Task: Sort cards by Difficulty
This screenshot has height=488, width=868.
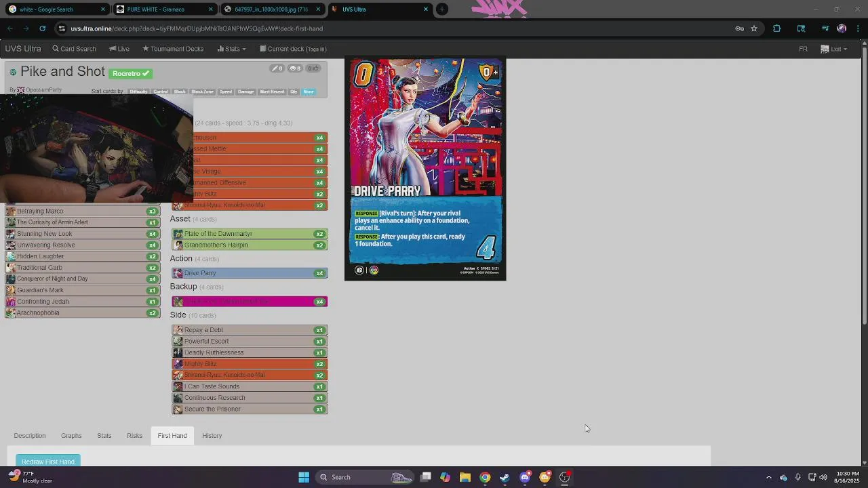Action: point(138,91)
